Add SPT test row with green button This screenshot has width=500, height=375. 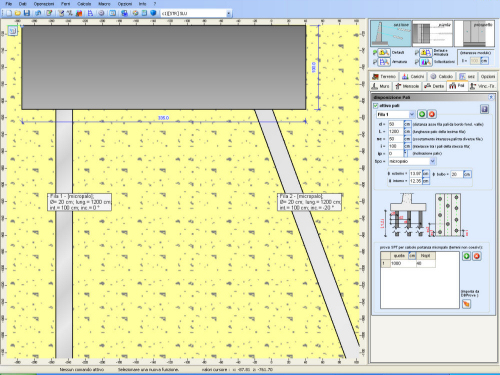point(466,256)
